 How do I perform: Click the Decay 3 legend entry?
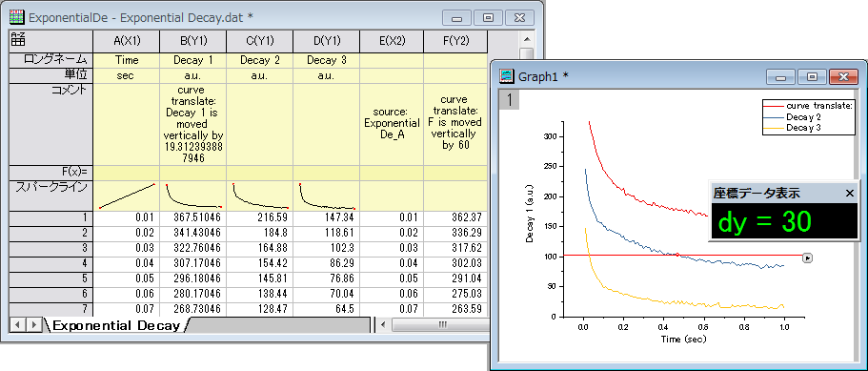(x=792, y=128)
